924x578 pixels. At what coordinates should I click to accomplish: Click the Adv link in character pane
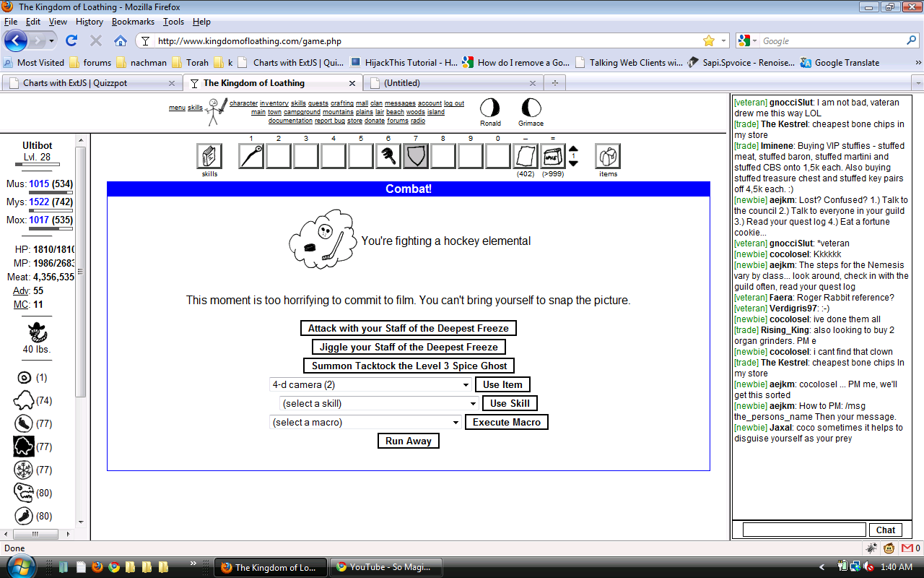pos(22,290)
